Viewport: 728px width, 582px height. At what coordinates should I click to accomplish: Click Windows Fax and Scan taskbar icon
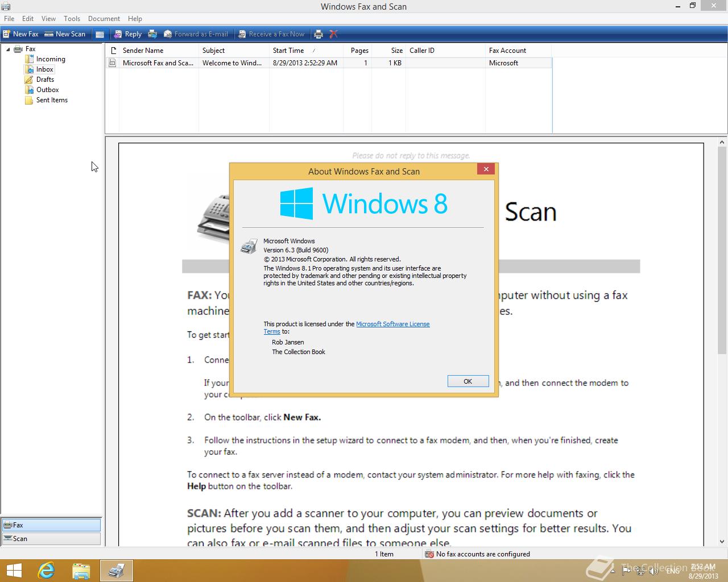point(117,571)
